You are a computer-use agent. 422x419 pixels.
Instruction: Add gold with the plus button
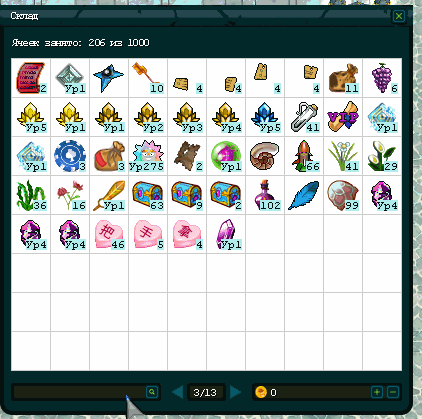click(377, 392)
